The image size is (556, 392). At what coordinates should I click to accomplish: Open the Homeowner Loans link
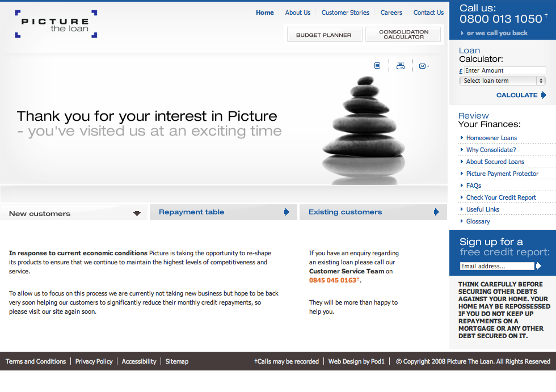(x=491, y=138)
